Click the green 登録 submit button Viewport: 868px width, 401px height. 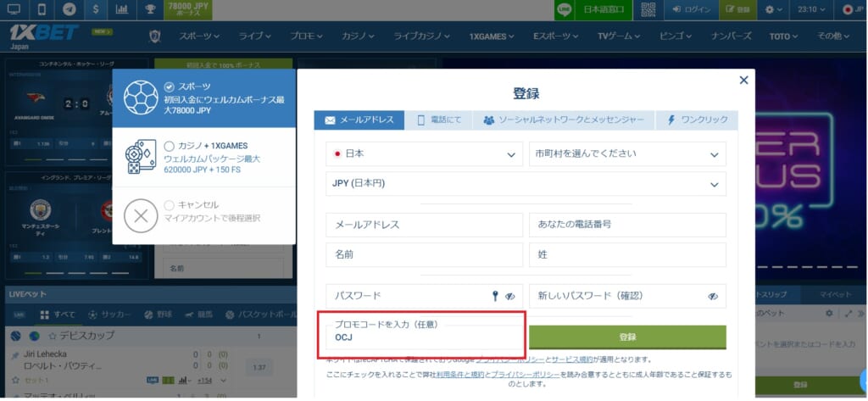click(627, 337)
